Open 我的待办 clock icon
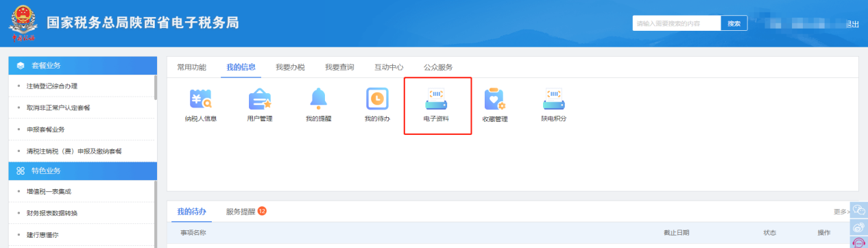 [x=377, y=99]
